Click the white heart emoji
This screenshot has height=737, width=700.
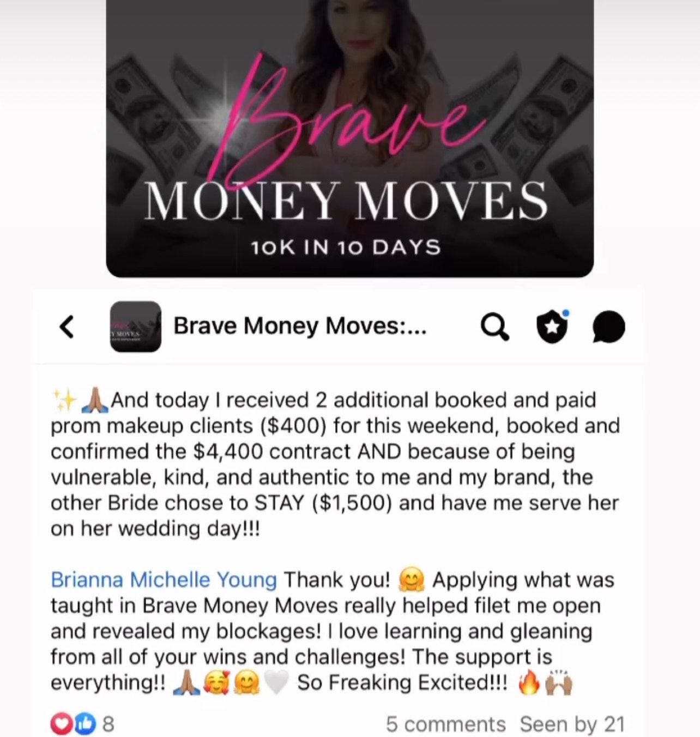[276, 683]
